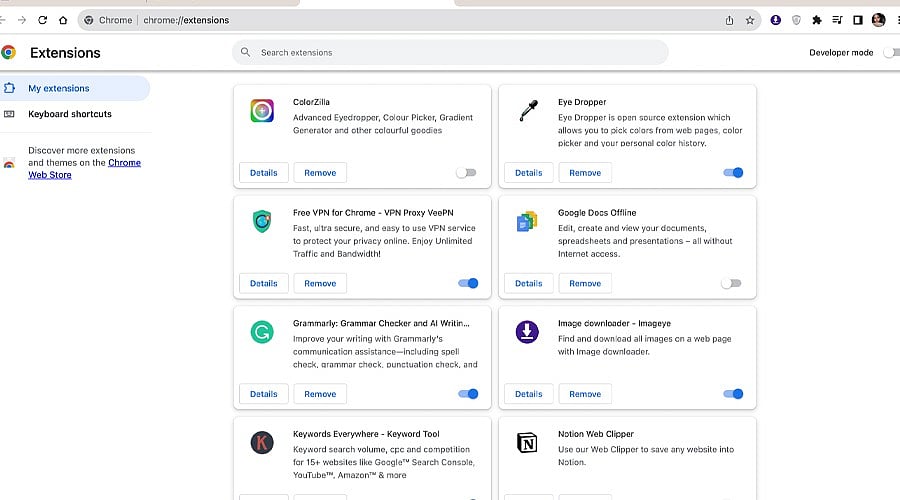Open the blue download extension in toolbar
Viewport: 900px width, 500px height.
click(x=775, y=20)
